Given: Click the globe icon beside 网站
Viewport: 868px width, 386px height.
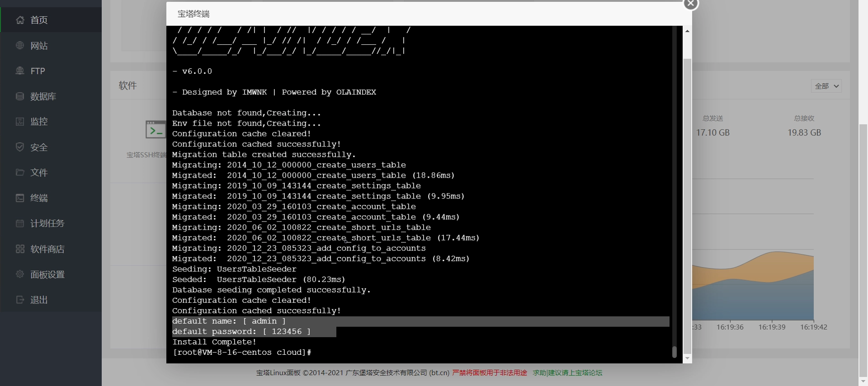Looking at the screenshot, I should point(20,46).
